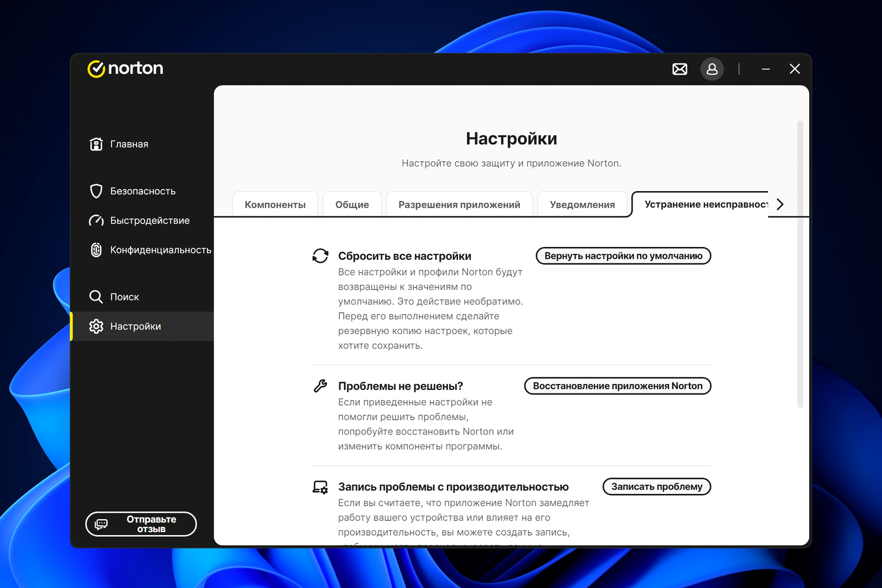Close the Norton window
Screen dimensions: 882x588
point(795,69)
